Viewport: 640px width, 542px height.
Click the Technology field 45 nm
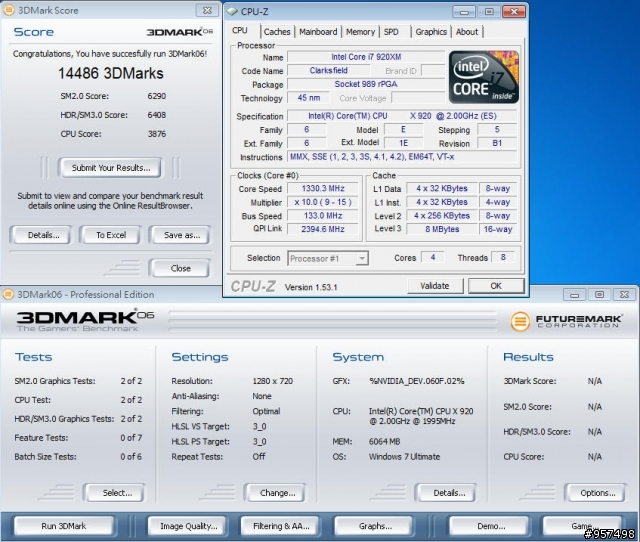[309, 98]
